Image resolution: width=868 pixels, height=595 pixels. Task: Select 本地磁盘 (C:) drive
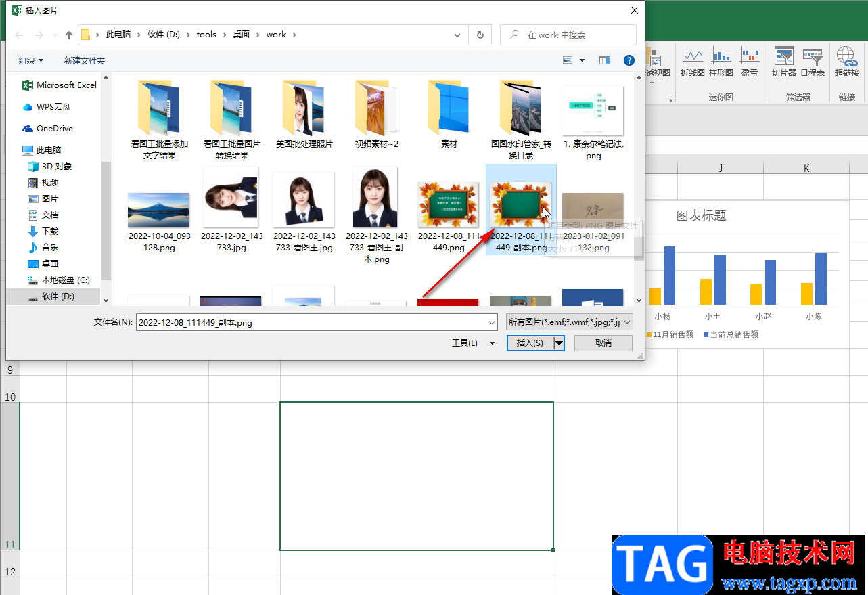click(58, 280)
